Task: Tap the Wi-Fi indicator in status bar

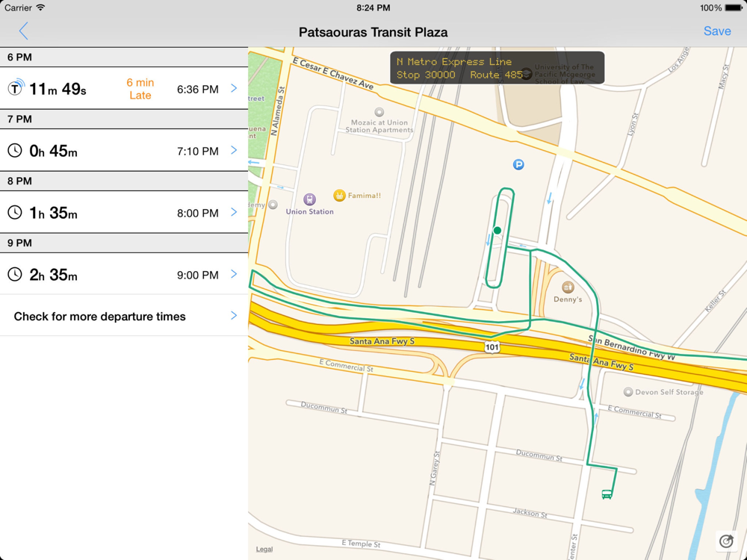Action: tap(41, 7)
